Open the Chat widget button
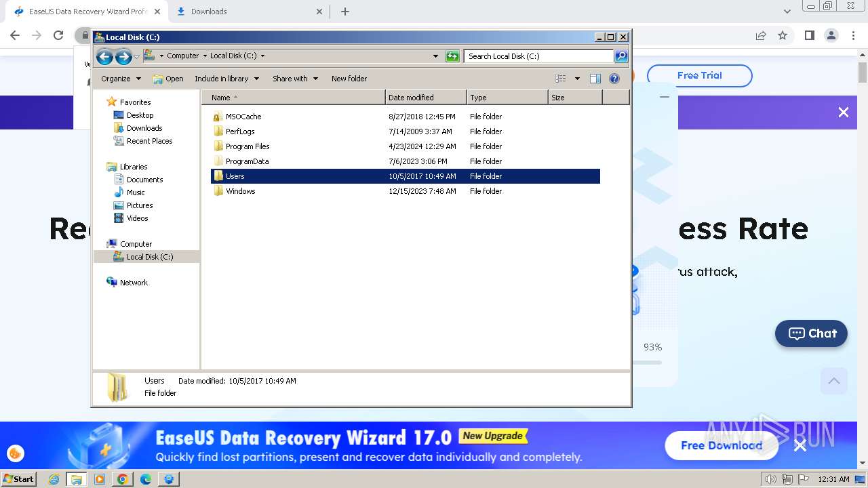The height and width of the screenshot is (488, 868). (x=811, y=333)
